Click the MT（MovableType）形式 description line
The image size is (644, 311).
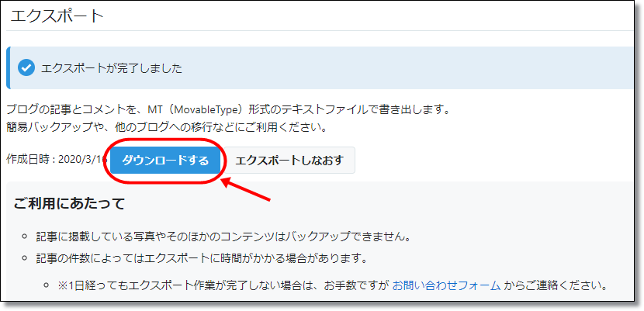coord(229,110)
